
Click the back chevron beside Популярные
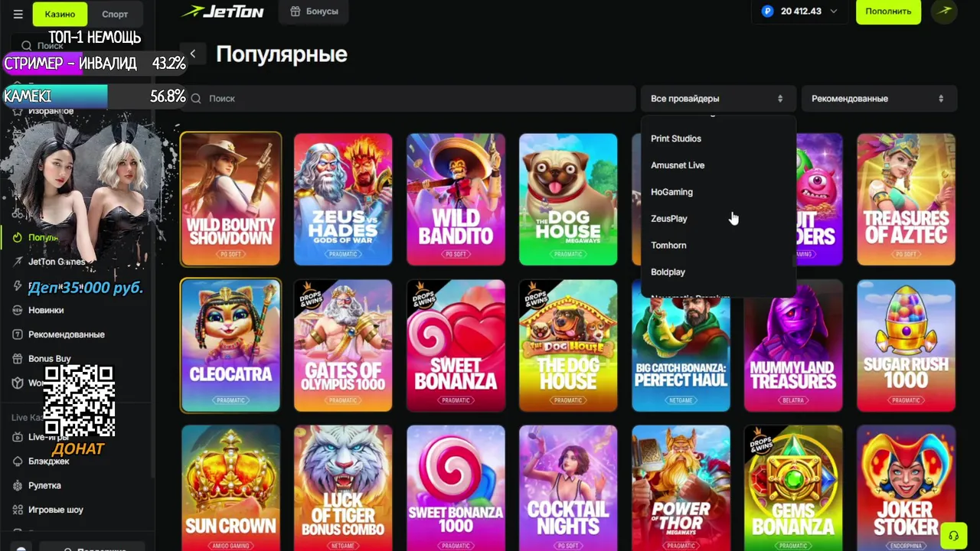click(x=193, y=54)
